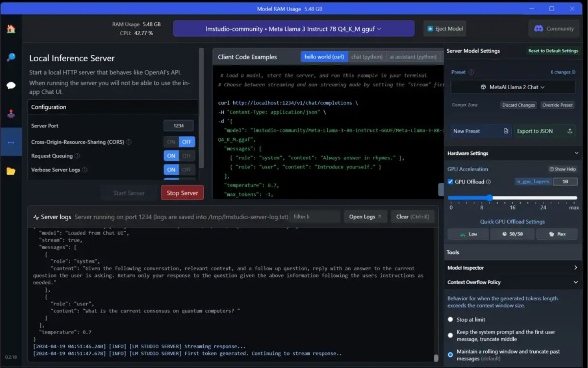Click the info icon beside 6 changes
Image resolution: width=588 pixels, height=368 pixels.
574,72
